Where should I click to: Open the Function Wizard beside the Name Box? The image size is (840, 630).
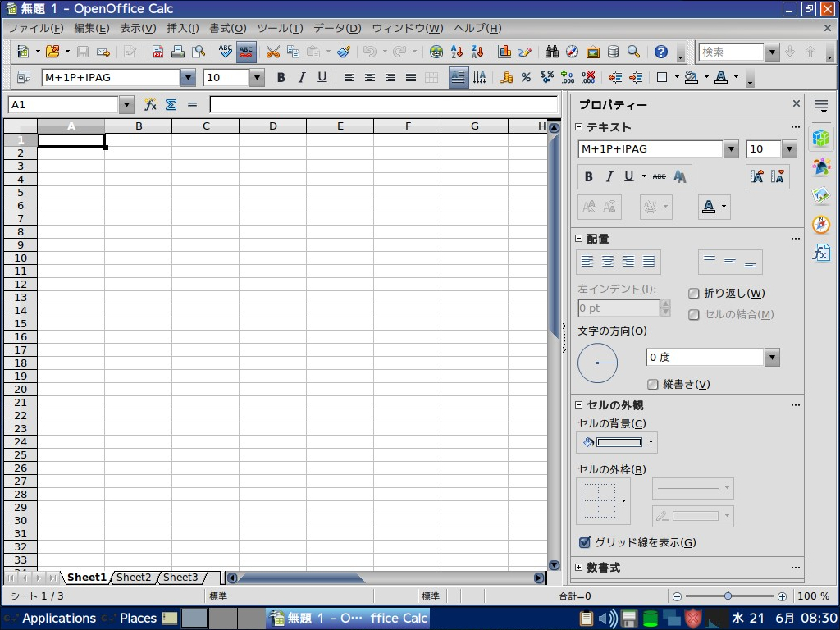(151, 104)
